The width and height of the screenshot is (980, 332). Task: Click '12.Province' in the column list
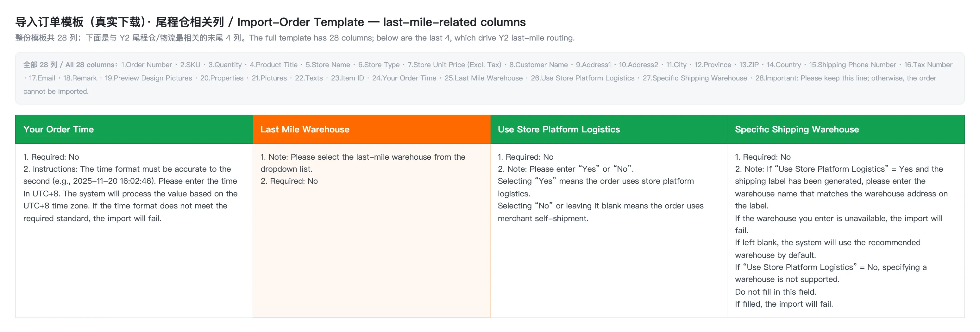coord(713,65)
